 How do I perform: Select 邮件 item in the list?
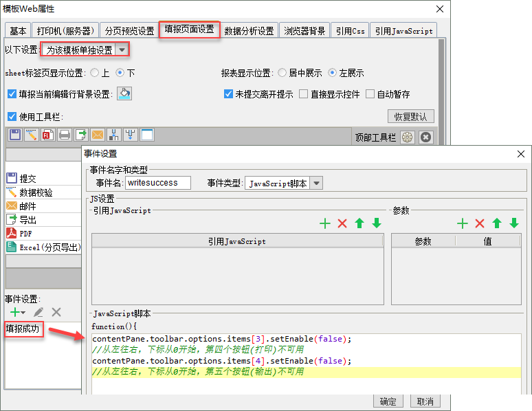tap(43, 206)
